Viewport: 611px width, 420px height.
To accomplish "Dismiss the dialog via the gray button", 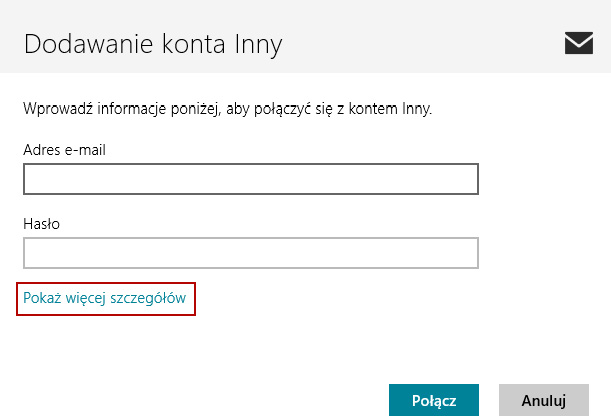I will (x=544, y=400).
